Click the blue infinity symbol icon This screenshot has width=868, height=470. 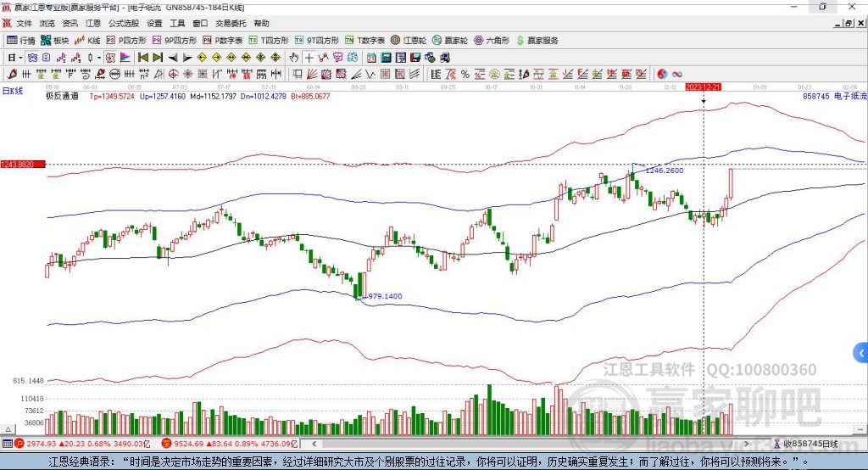click(677, 75)
